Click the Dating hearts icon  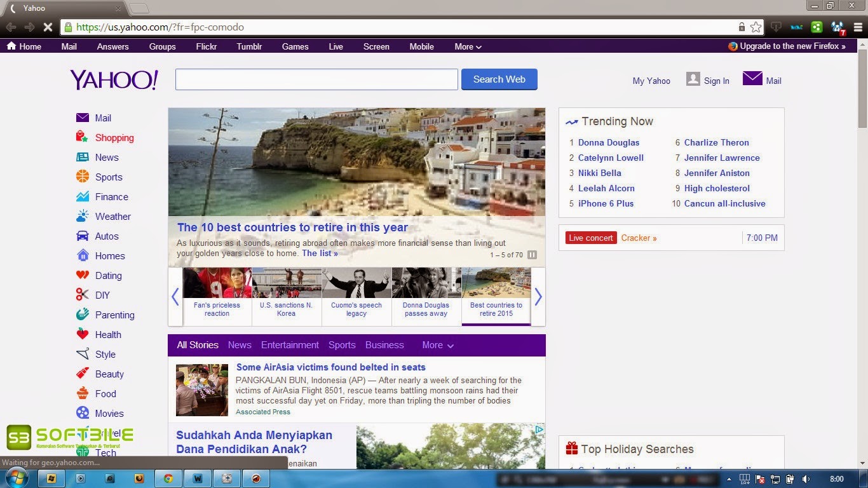(83, 275)
